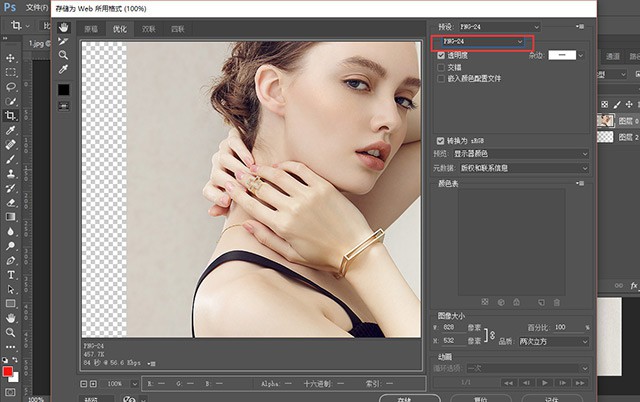The image size is (640, 402).
Task: Enable the 交错 interlaced checkbox
Action: (441, 67)
